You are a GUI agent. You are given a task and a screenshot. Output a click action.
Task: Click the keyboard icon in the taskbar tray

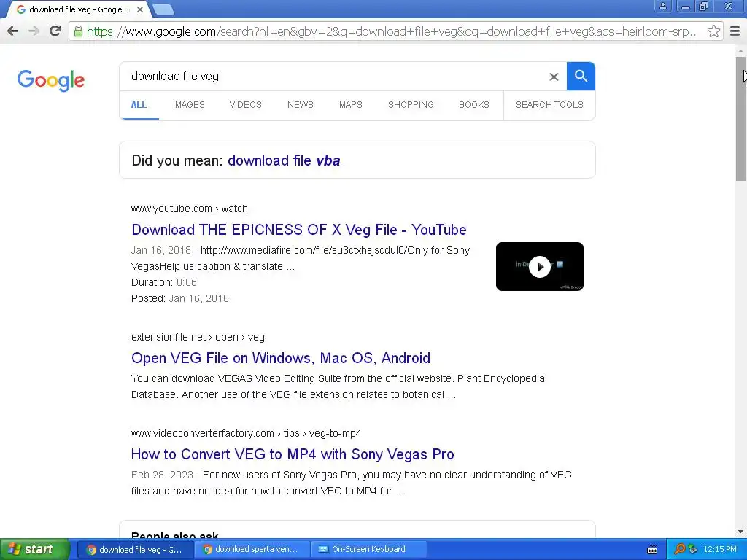pyautogui.click(x=652, y=550)
